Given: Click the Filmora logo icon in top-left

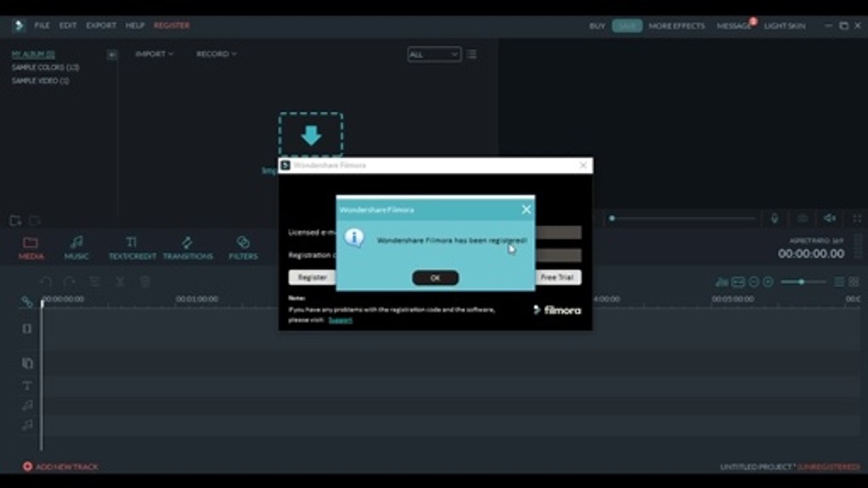Looking at the screenshot, I should click(19, 26).
